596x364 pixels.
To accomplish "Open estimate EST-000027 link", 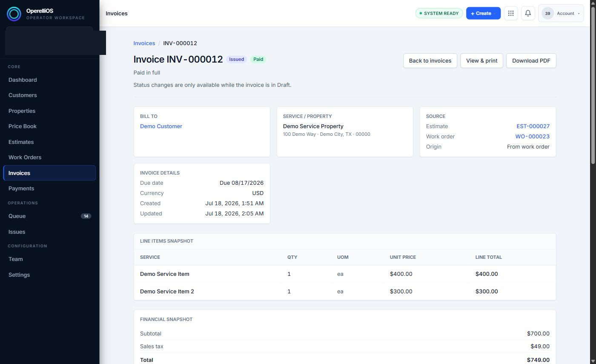I will 533,126.
